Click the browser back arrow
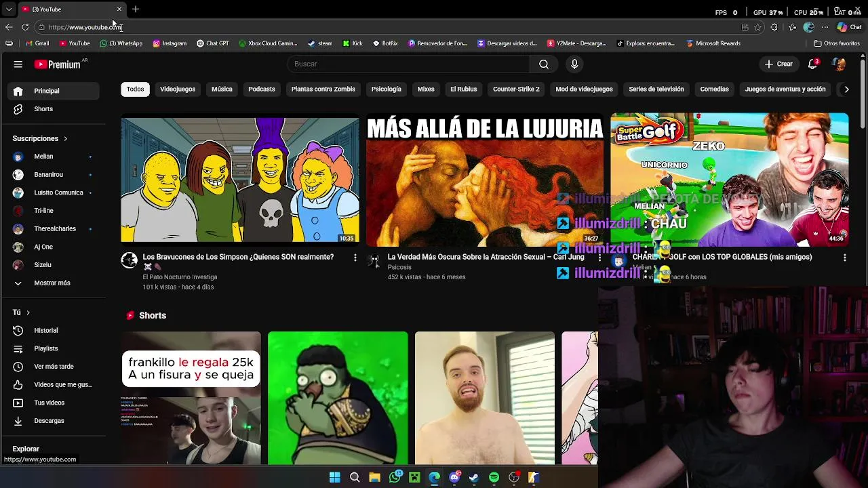 coord(9,27)
